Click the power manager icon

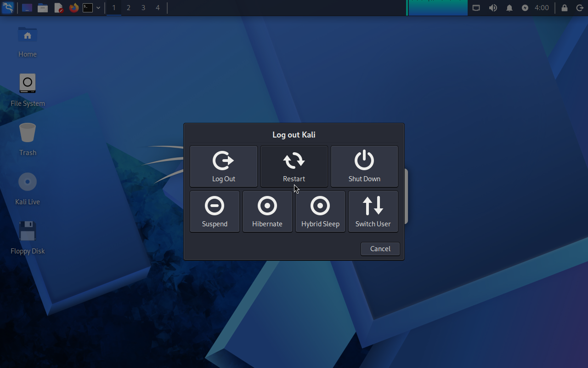coord(526,8)
